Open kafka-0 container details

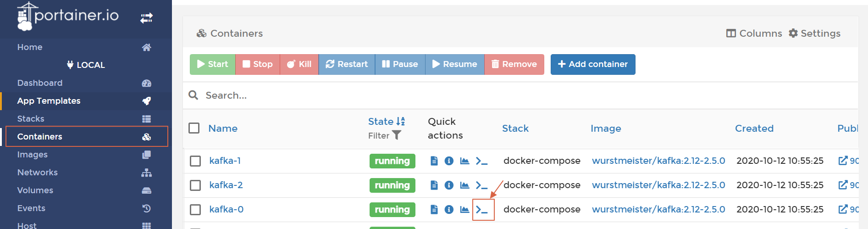pyautogui.click(x=227, y=209)
